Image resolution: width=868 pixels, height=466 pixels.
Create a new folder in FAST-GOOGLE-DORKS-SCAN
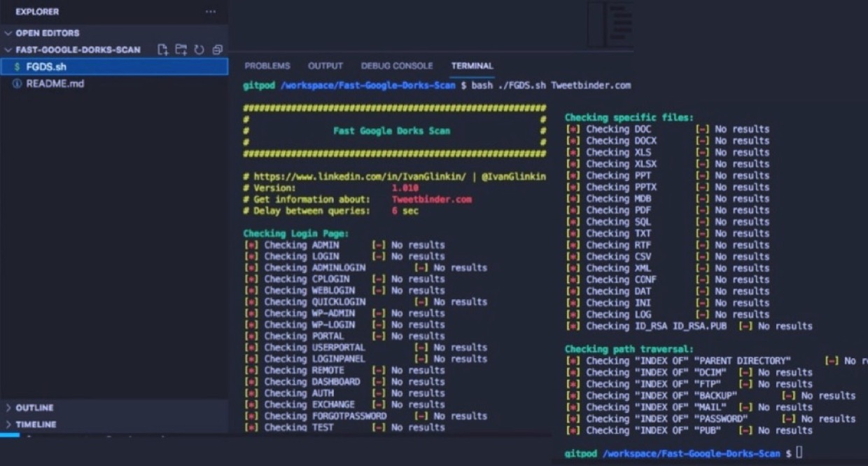pos(181,50)
